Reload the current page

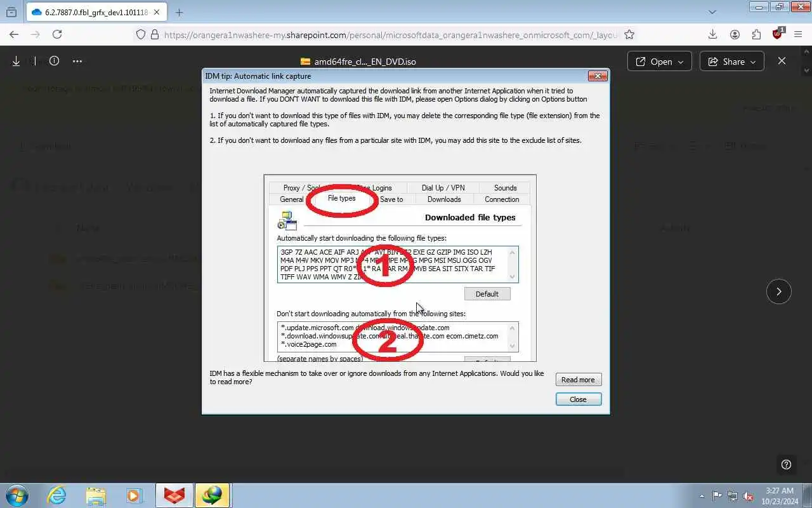pyautogui.click(x=57, y=34)
